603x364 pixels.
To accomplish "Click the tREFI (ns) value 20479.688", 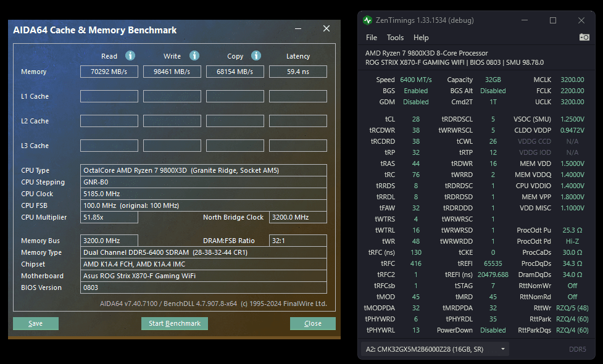I will [x=493, y=275].
